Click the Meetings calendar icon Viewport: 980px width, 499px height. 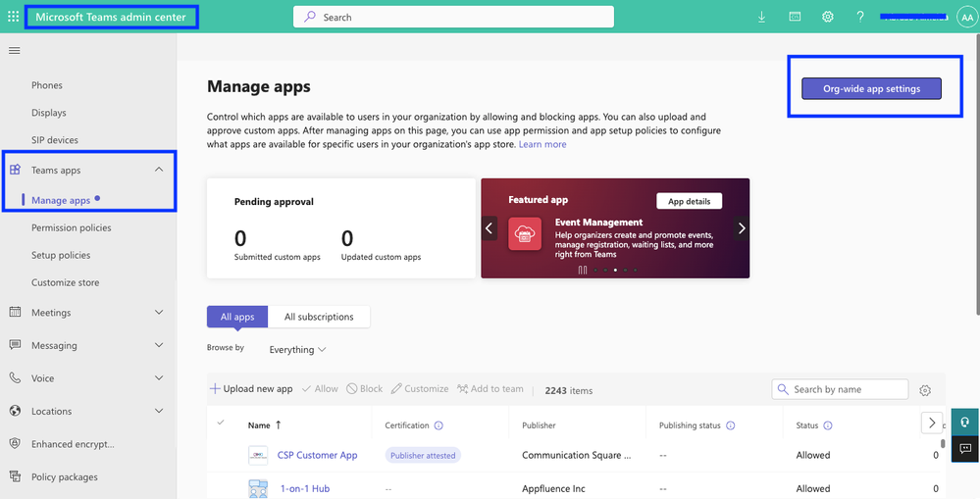pyautogui.click(x=15, y=312)
